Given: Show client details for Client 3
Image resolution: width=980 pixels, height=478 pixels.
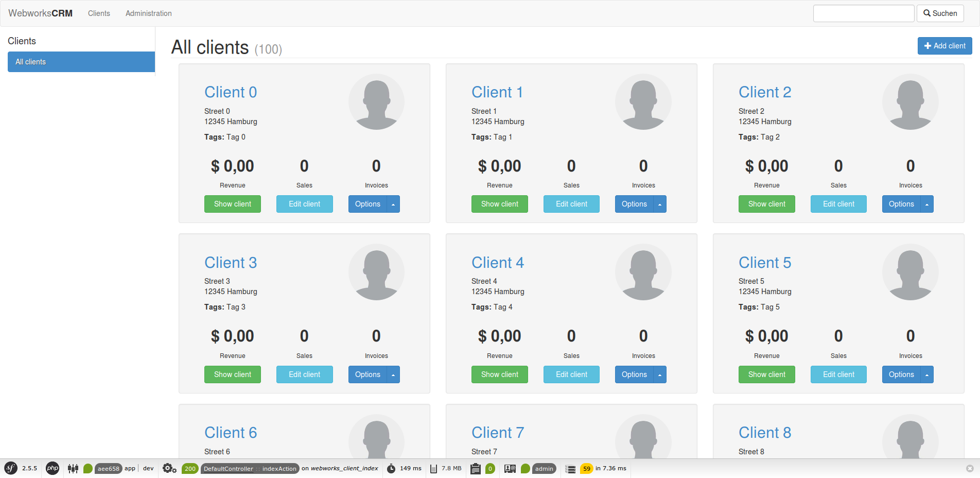Looking at the screenshot, I should tap(232, 374).
